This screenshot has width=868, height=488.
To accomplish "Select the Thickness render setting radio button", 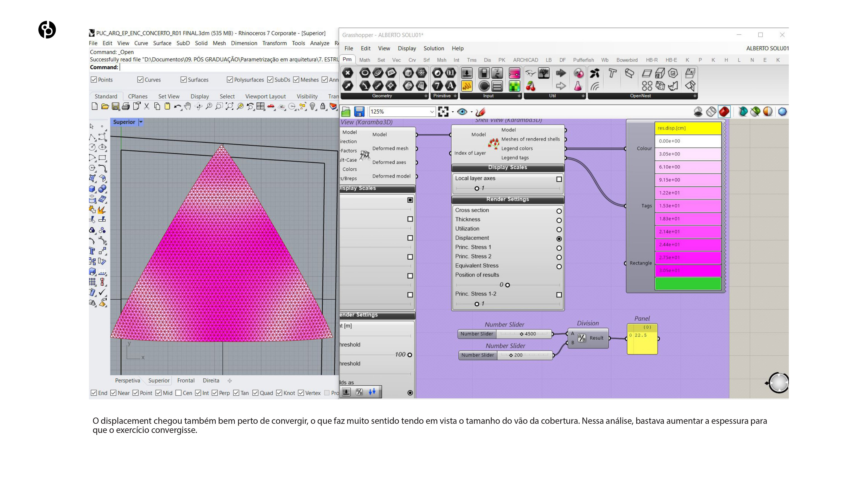I will 559,220.
